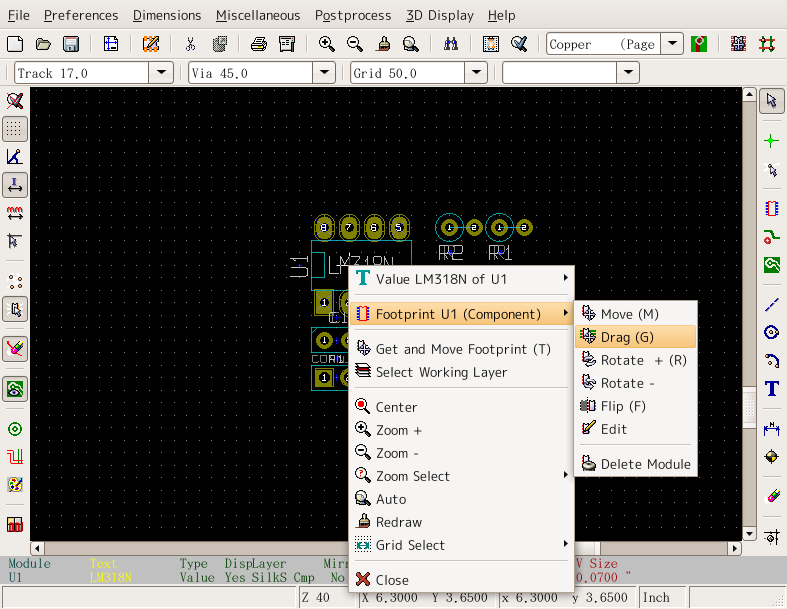This screenshot has height=609, width=787.
Task: Open the Postprocess menu
Action: pyautogui.click(x=354, y=15)
